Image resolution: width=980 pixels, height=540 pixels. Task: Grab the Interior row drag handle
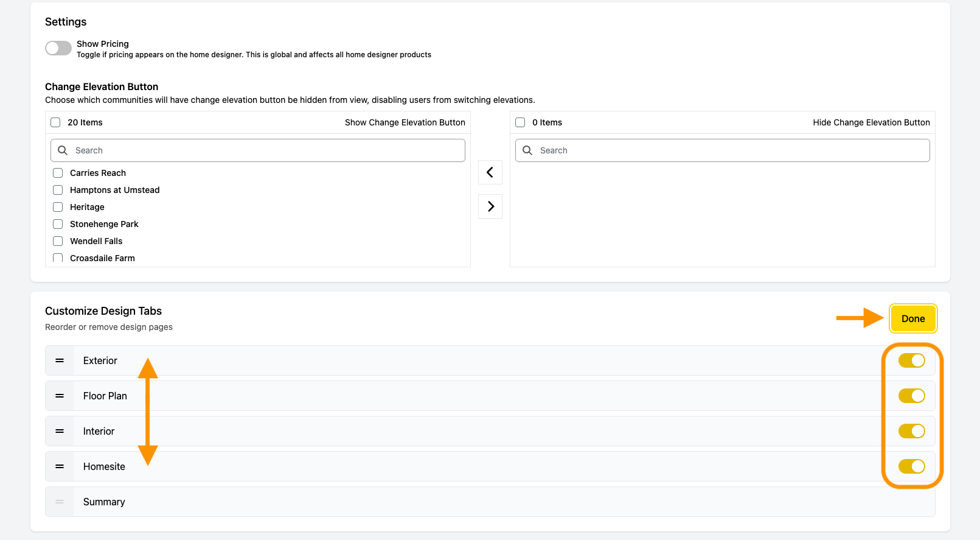pyautogui.click(x=60, y=431)
